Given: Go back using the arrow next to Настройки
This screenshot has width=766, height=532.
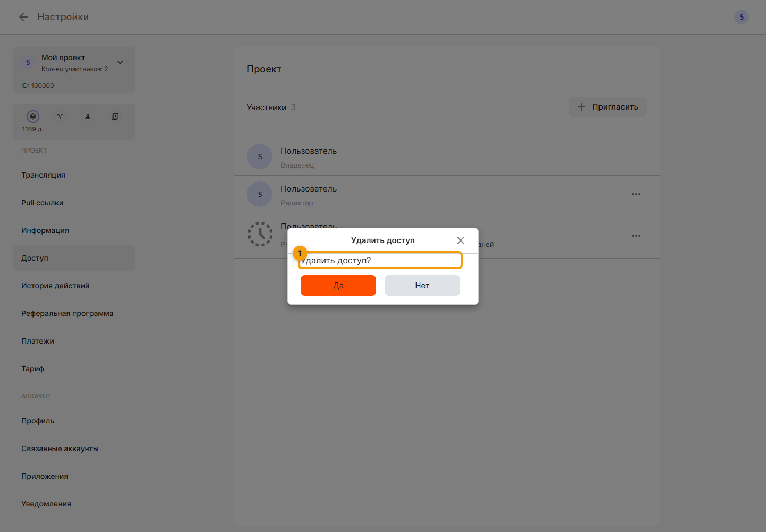Looking at the screenshot, I should [23, 17].
